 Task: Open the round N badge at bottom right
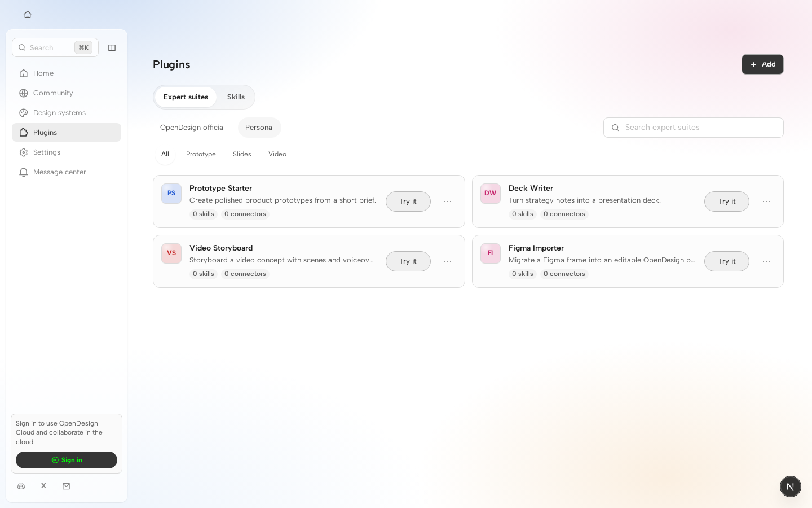[791, 487]
